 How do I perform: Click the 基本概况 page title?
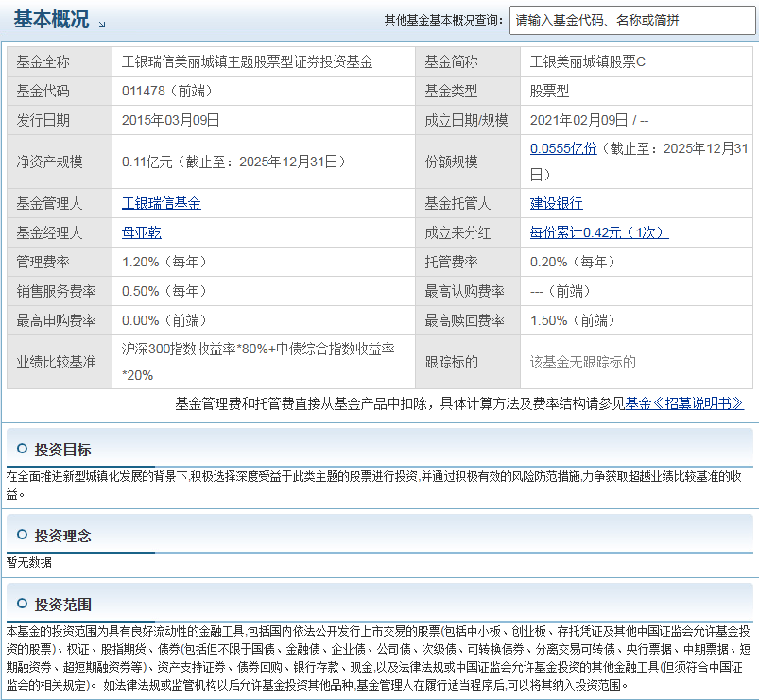[51, 19]
